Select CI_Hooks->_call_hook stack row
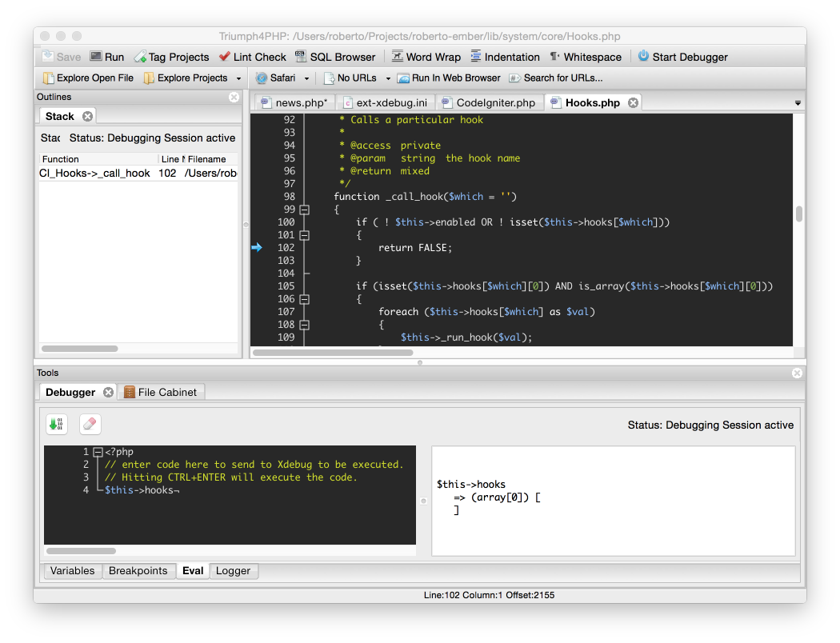This screenshot has width=840, height=643. click(x=138, y=173)
